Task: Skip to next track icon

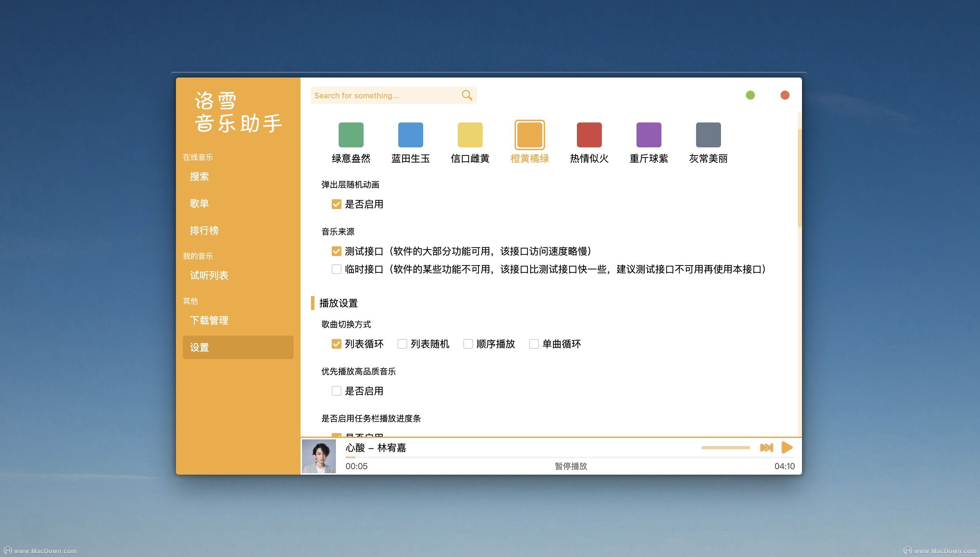Action: coord(766,447)
